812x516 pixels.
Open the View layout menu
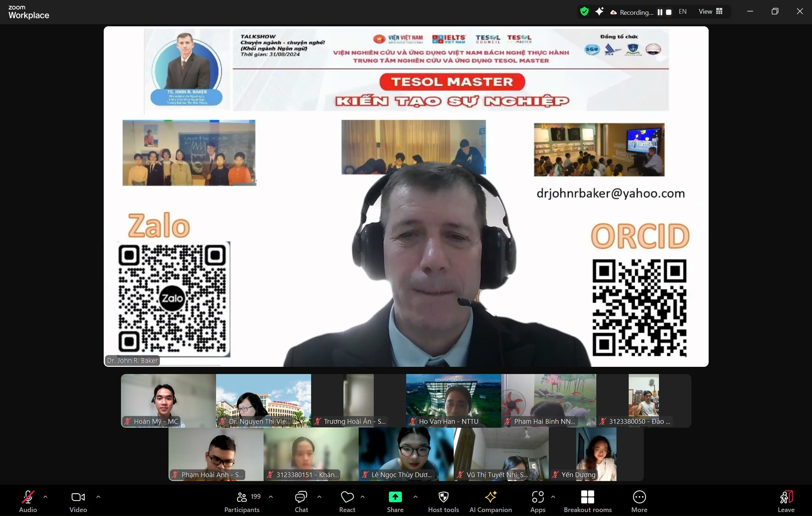710,12
